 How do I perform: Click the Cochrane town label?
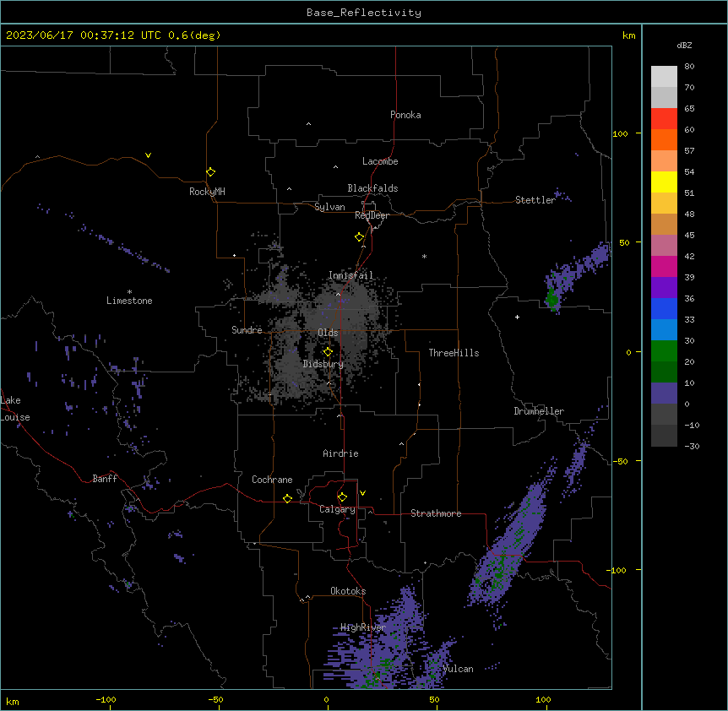tap(272, 480)
